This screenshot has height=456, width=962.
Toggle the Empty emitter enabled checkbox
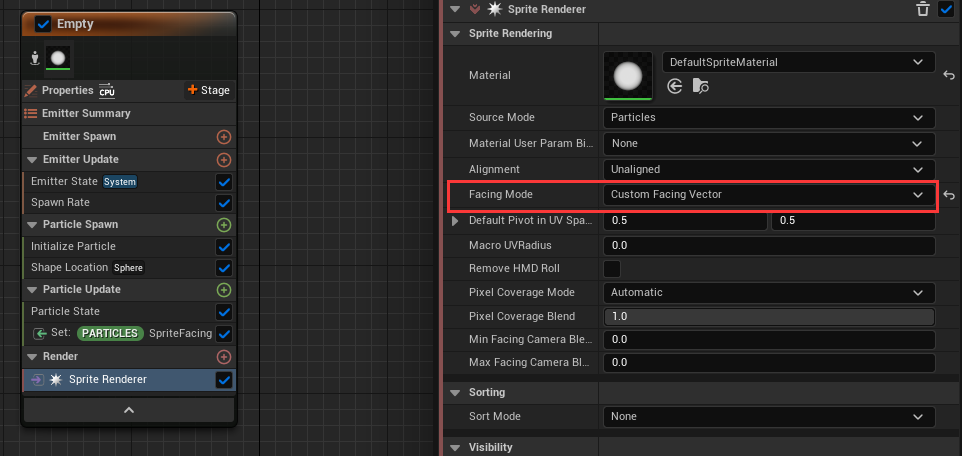point(43,24)
